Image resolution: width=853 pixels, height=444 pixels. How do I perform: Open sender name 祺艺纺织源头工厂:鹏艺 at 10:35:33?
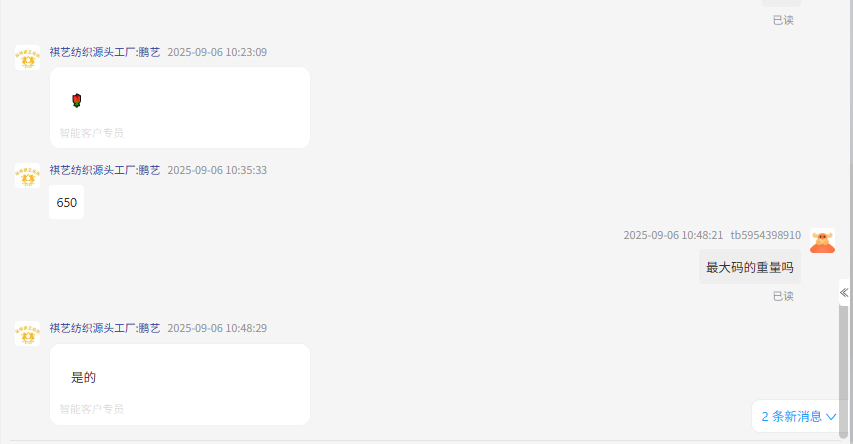105,170
